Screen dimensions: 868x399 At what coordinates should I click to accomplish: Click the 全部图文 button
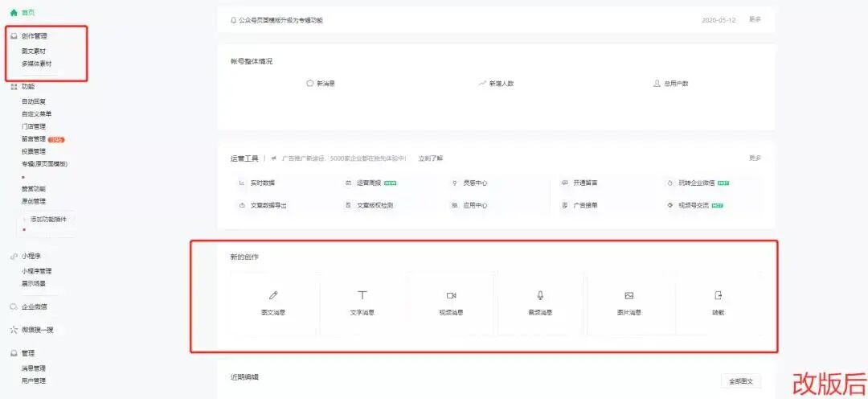[x=741, y=381]
